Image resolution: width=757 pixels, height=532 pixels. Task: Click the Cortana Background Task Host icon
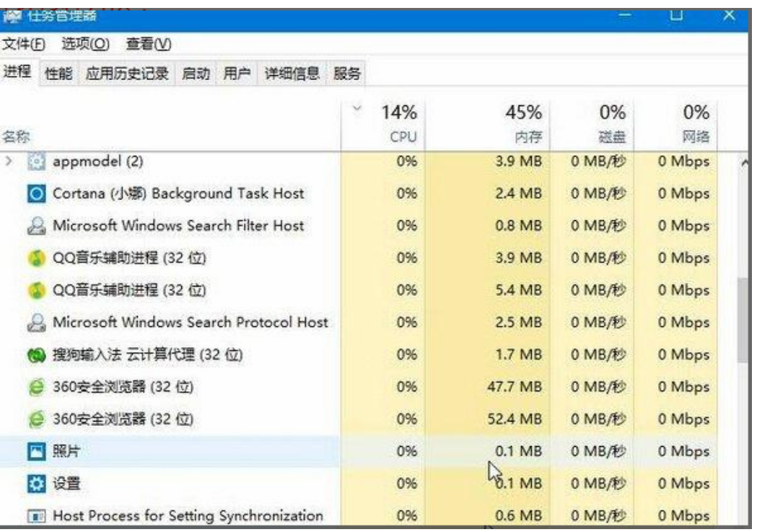click(37, 194)
